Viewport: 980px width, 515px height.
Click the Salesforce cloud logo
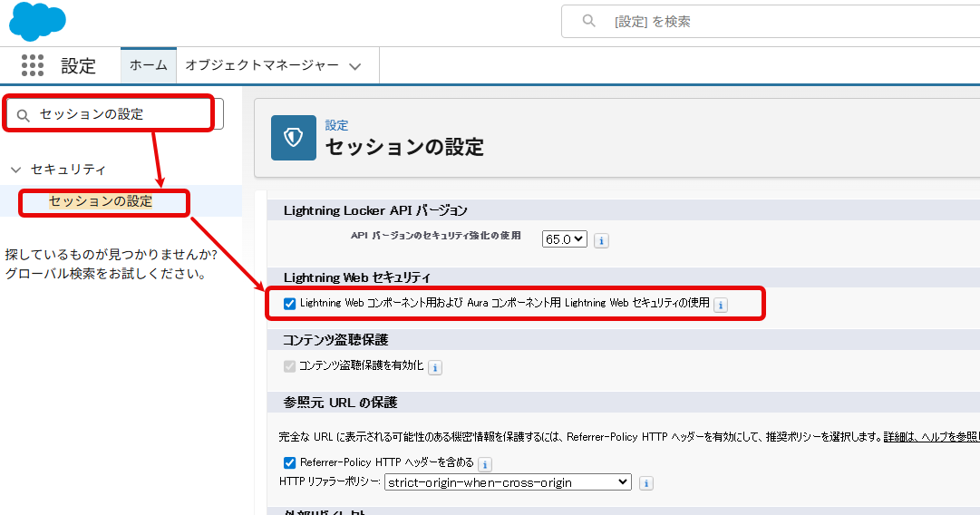coord(37,21)
